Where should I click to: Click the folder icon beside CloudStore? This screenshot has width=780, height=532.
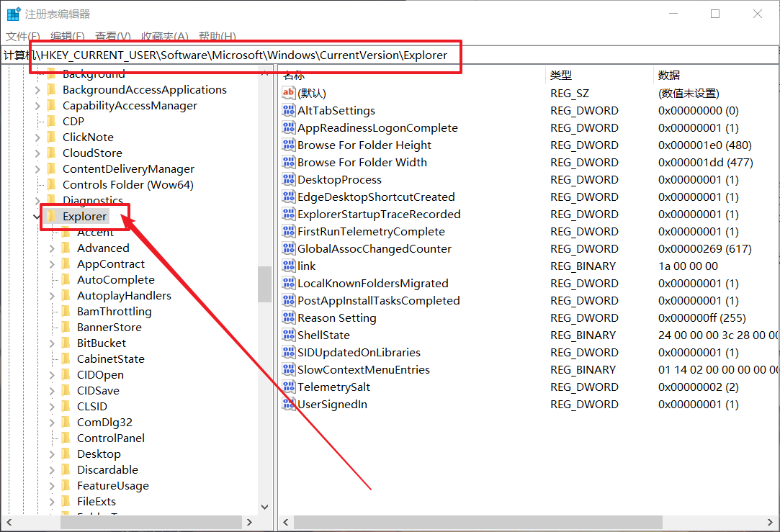(x=51, y=153)
